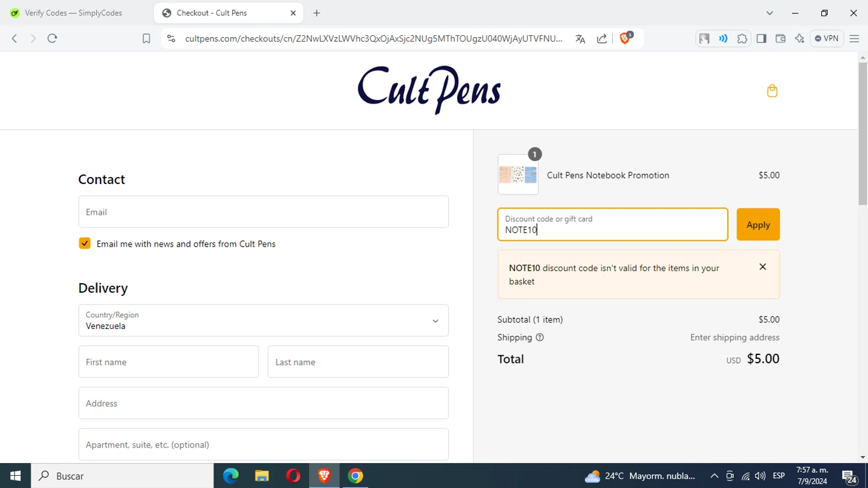
Task: Open Brave Shields lion icon
Action: (x=625, y=38)
